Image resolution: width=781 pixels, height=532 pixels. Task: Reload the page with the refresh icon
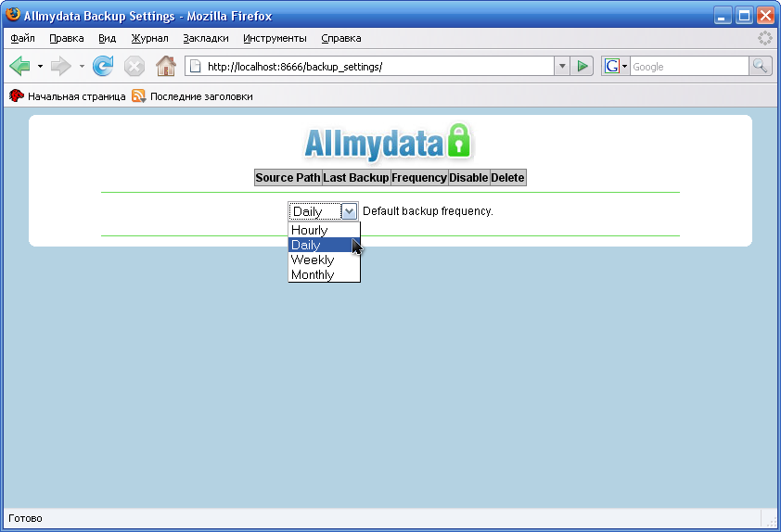pyautogui.click(x=103, y=66)
